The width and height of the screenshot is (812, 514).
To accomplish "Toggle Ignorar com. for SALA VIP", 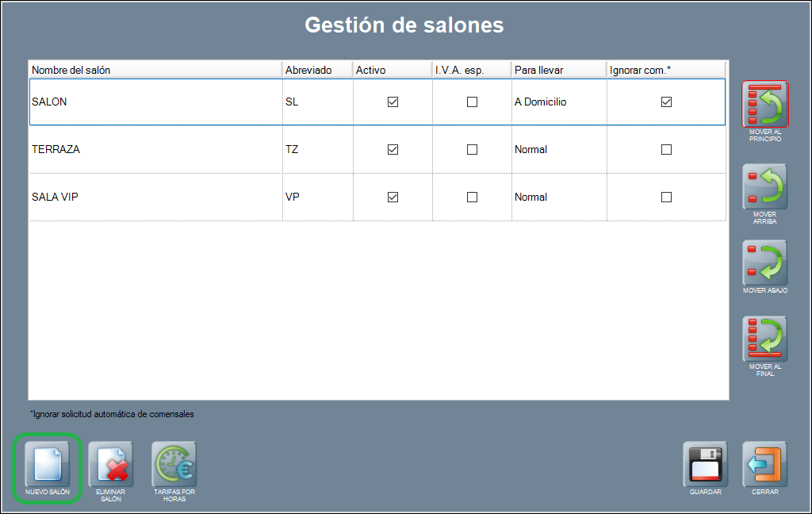I will [666, 198].
